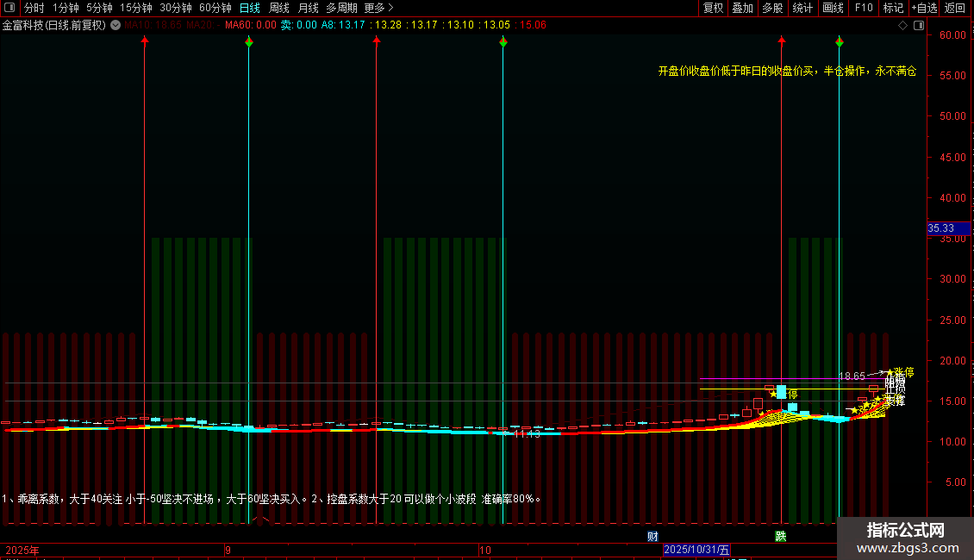
Task: Click the diamond marker icon at top right
Action: click(x=902, y=25)
